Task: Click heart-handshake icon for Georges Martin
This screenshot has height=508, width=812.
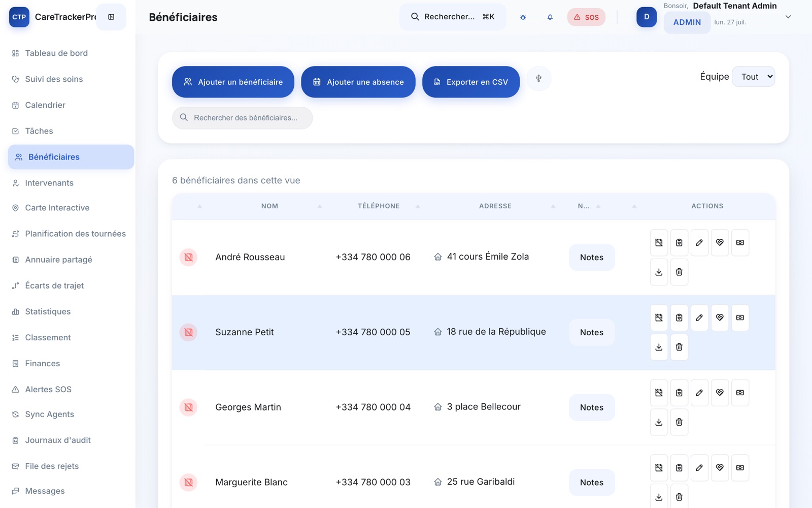Action: (720, 393)
